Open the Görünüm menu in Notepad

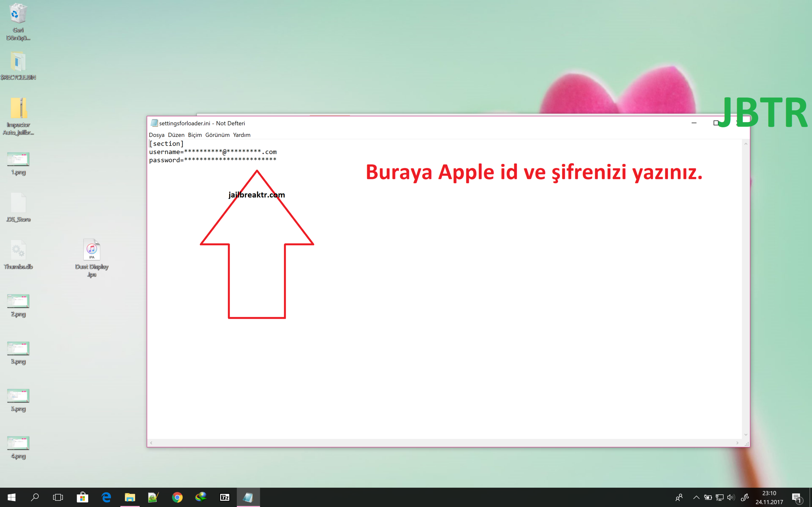pyautogui.click(x=218, y=135)
